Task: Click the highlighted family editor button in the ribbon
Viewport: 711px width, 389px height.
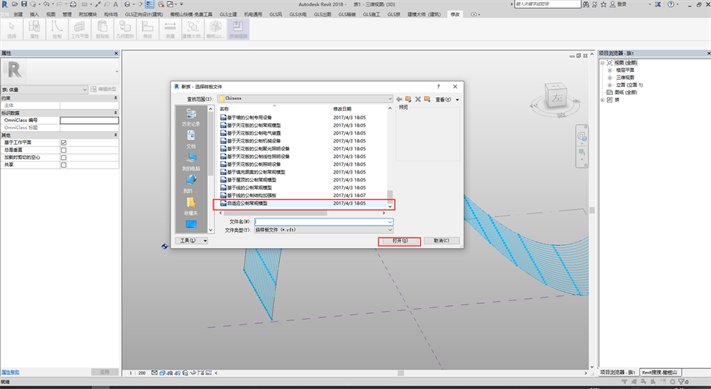Action: [238, 29]
